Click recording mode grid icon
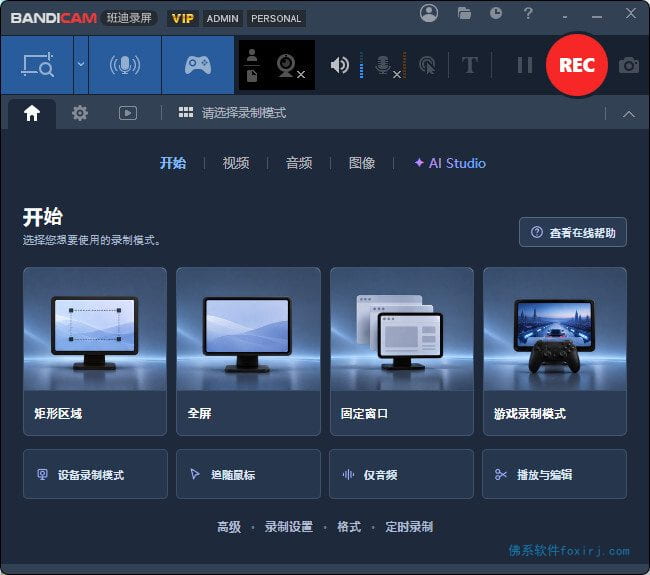Viewport: 650px width, 575px height. (x=186, y=112)
